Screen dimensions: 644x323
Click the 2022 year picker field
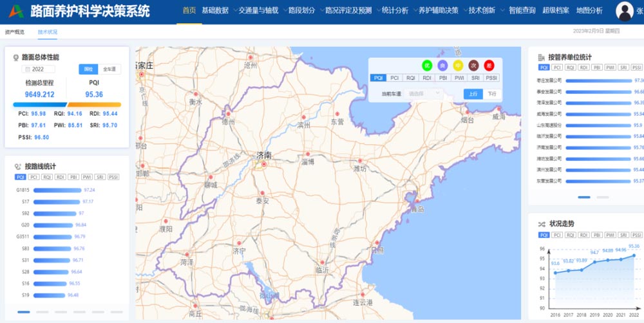pyautogui.click(x=39, y=69)
